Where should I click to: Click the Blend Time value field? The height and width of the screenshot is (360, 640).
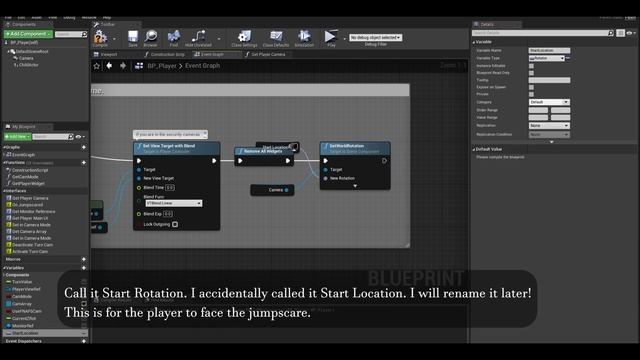tap(170, 188)
